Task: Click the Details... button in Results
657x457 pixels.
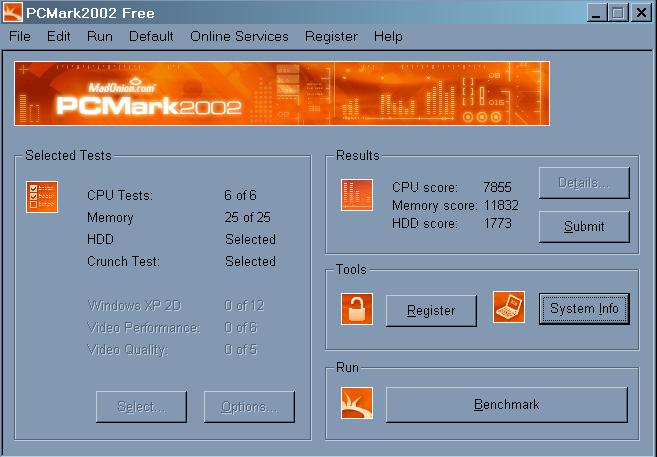Action: coord(584,183)
